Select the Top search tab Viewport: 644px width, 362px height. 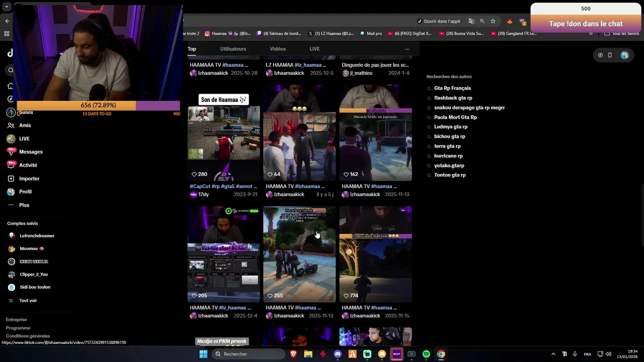tap(192, 49)
